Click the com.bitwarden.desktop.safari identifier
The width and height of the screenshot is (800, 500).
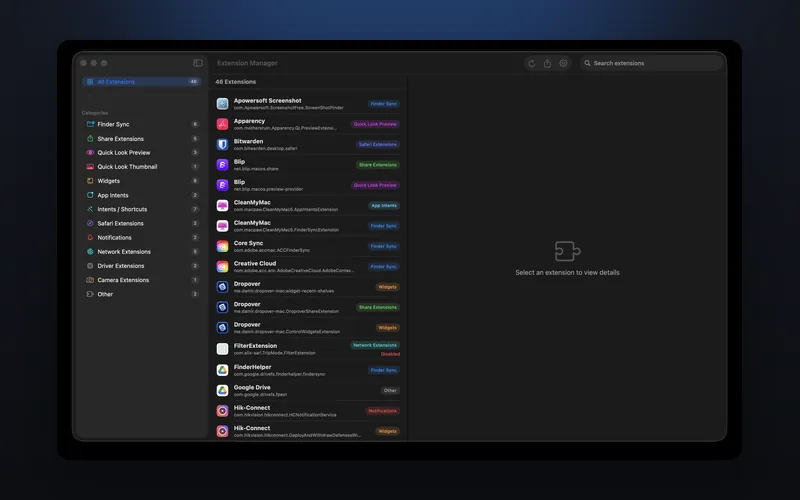[x=265, y=148]
